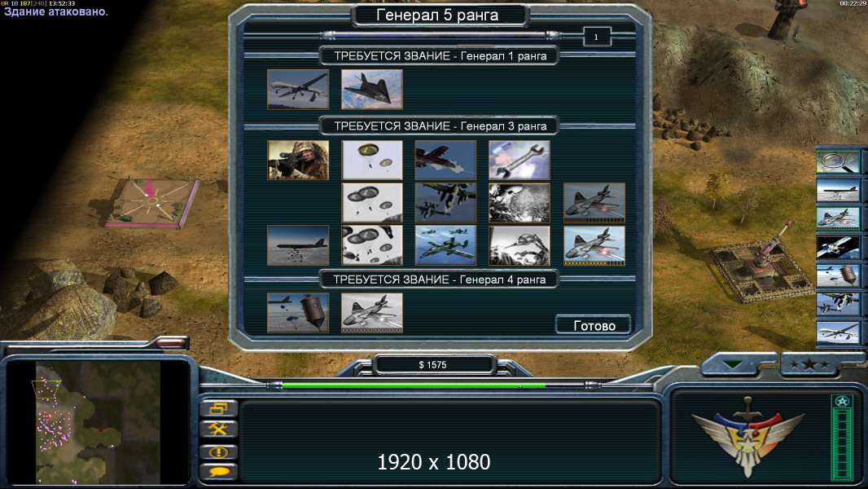This screenshot has width=868, height=489.
Task: Expand the green down-arrow options toggle
Action: [x=733, y=364]
